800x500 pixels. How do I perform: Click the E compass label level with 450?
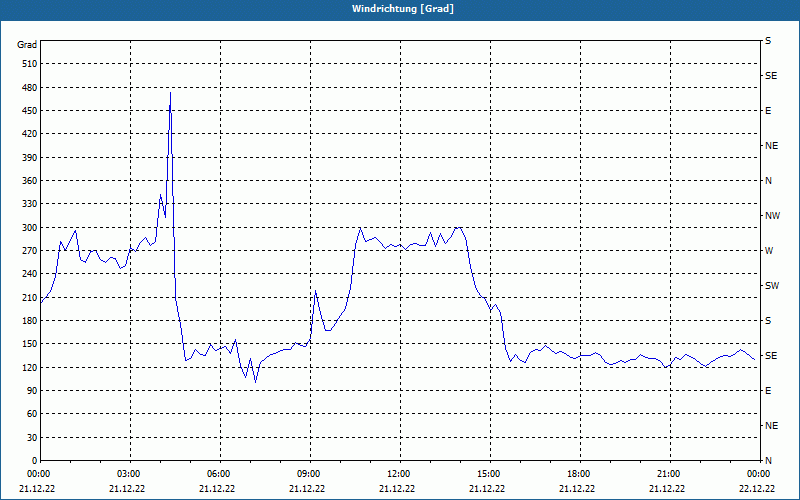click(768, 111)
